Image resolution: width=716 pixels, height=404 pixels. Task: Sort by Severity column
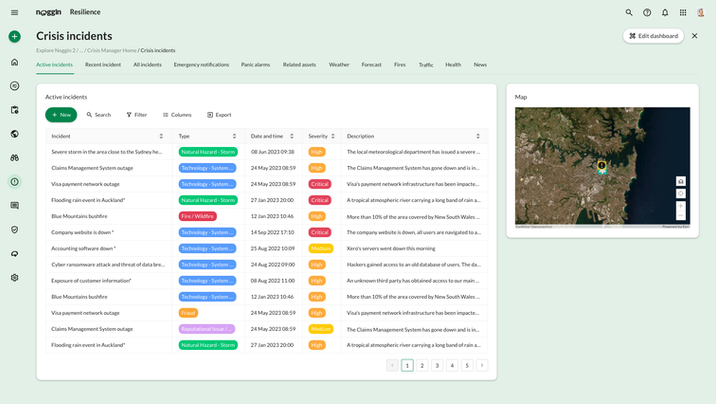coord(333,136)
